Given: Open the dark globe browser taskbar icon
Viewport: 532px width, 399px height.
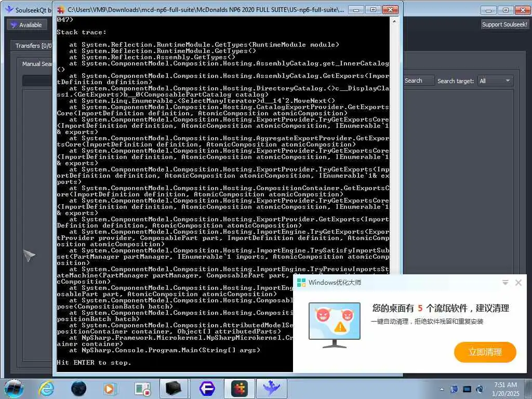Looking at the screenshot, I should pyautogui.click(x=79, y=389).
